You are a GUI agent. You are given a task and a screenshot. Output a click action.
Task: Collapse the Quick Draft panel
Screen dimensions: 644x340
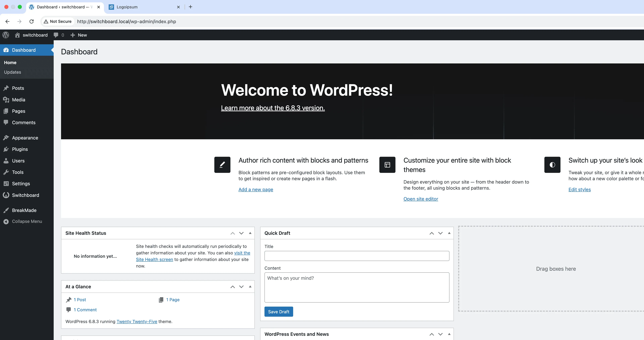pos(449,233)
